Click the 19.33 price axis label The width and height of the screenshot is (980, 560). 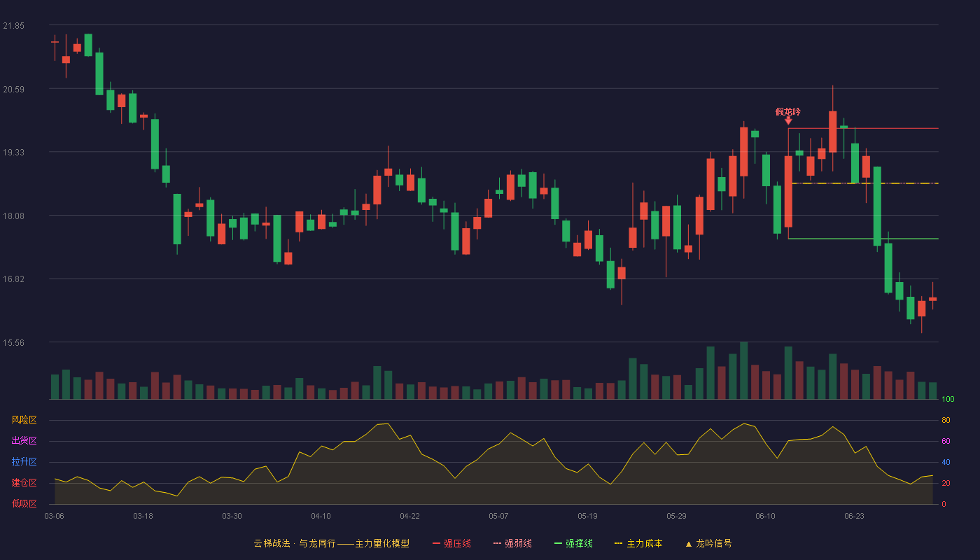pyautogui.click(x=13, y=153)
